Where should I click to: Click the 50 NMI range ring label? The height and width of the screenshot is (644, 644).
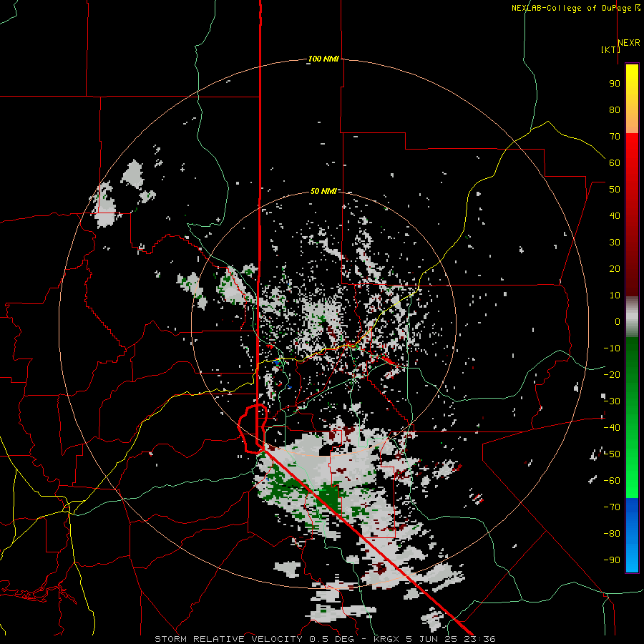[323, 191]
